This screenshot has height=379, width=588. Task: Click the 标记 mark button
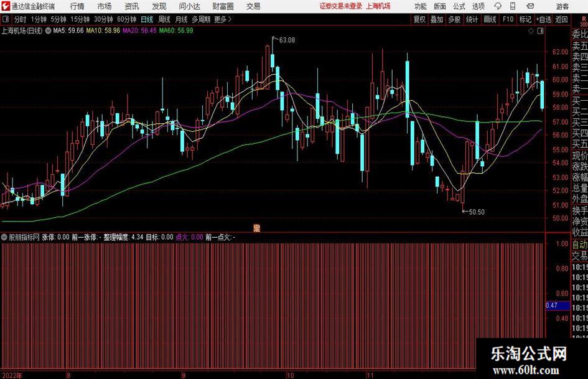point(525,19)
